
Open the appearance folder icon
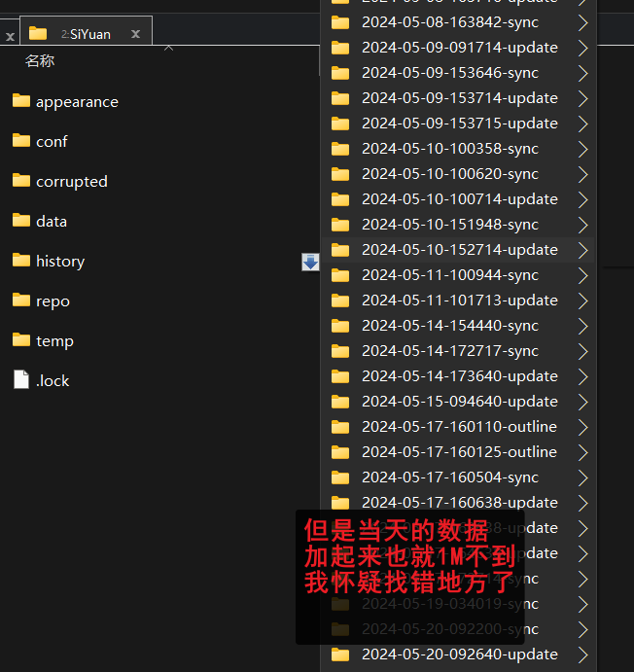tap(21, 101)
